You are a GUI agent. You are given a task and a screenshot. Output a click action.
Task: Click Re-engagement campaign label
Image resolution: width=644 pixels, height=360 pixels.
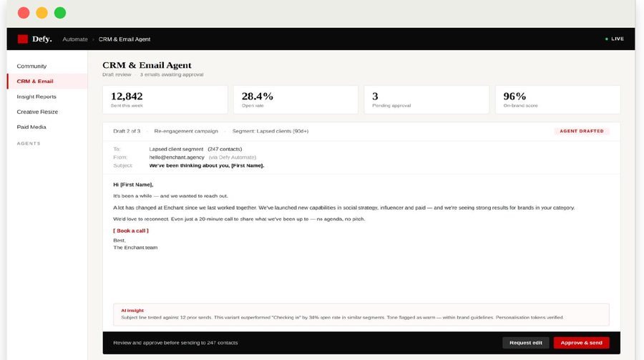[186, 131]
